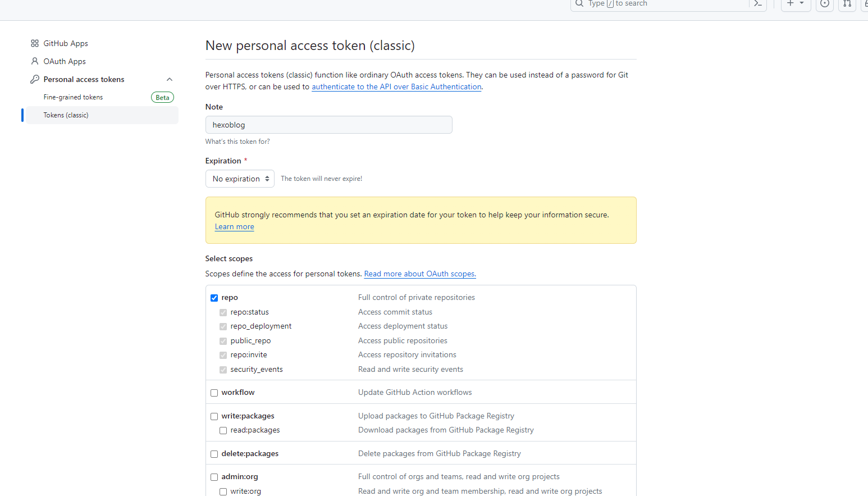The width and height of the screenshot is (868, 496).
Task: Click the Note field containing hexoblog
Action: pos(328,125)
